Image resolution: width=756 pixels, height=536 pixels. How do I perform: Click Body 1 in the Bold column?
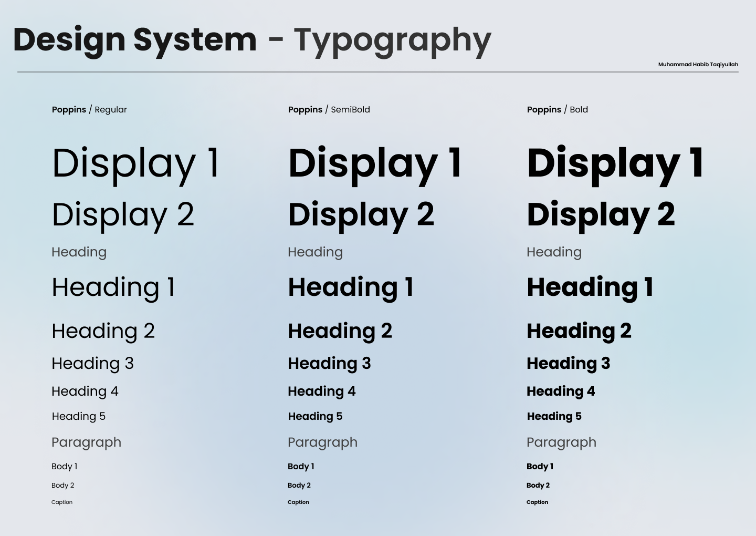[x=540, y=467]
